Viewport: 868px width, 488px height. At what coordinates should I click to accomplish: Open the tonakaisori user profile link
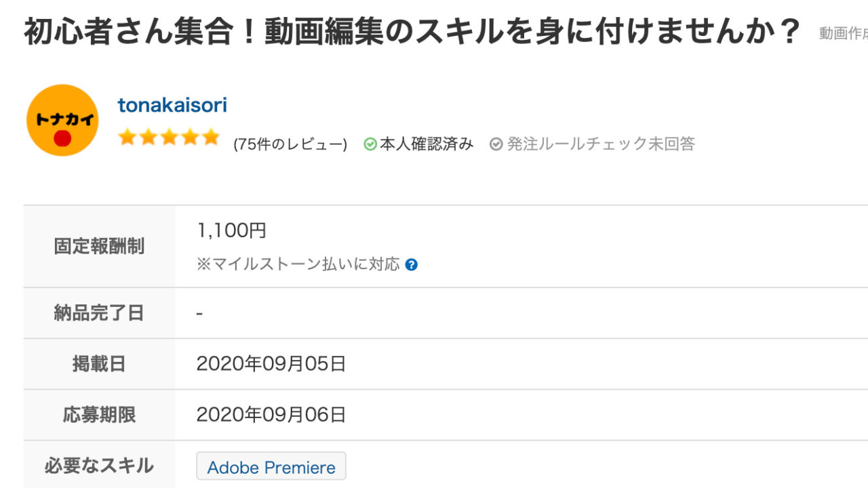[172, 105]
